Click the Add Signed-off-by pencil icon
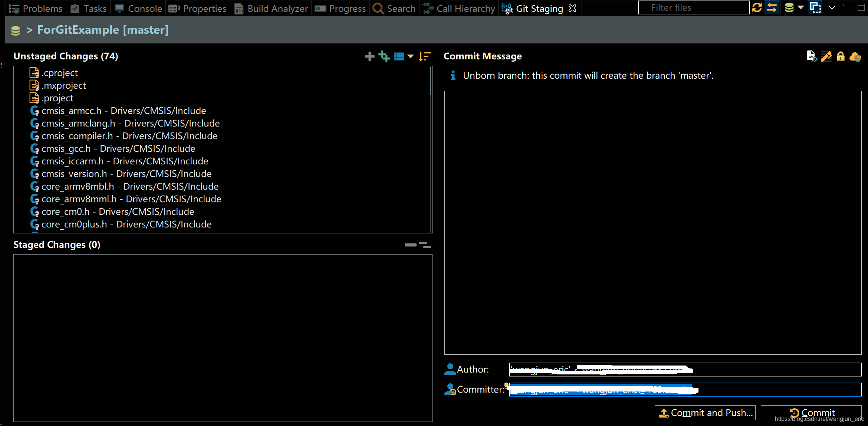Image resolution: width=868 pixels, height=426 pixels. coord(826,56)
